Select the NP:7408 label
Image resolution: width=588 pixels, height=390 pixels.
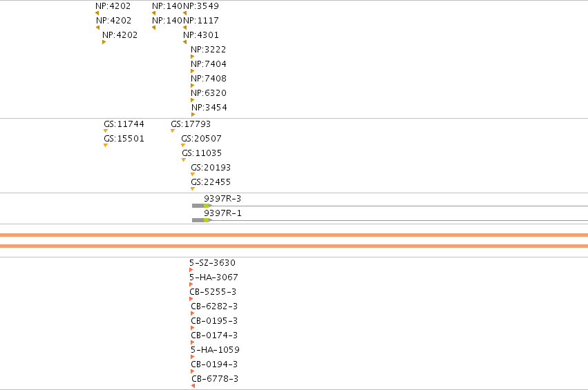[209, 79]
